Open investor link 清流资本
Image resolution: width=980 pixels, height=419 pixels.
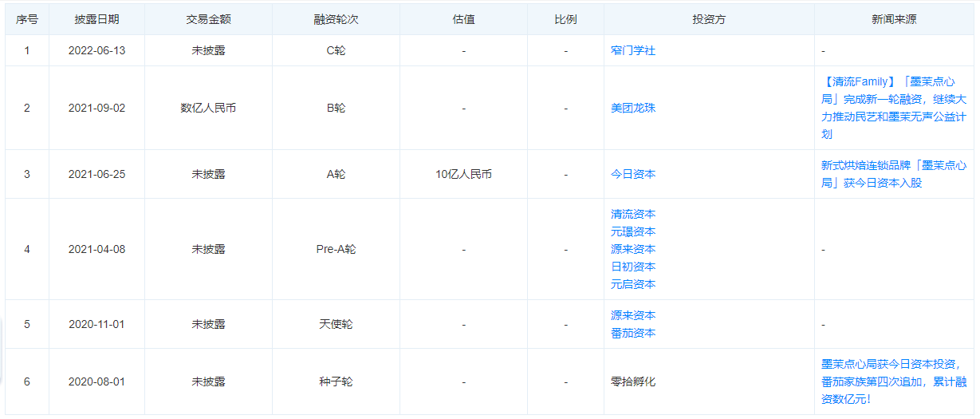633,214
